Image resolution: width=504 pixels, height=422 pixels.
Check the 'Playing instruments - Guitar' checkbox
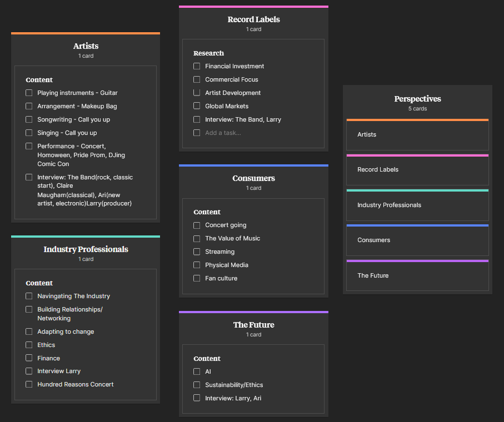(29, 93)
